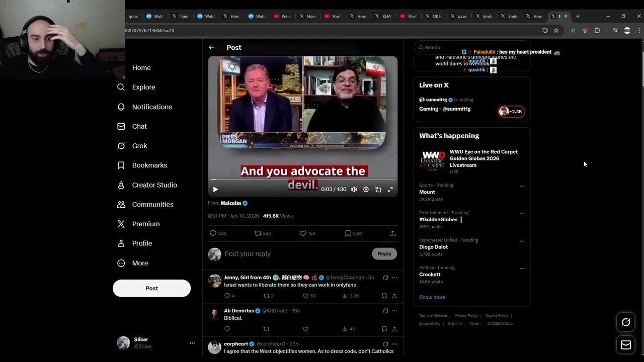The width and height of the screenshot is (644, 362).
Task: Open Jenny's reply options menu
Action: tap(394, 278)
